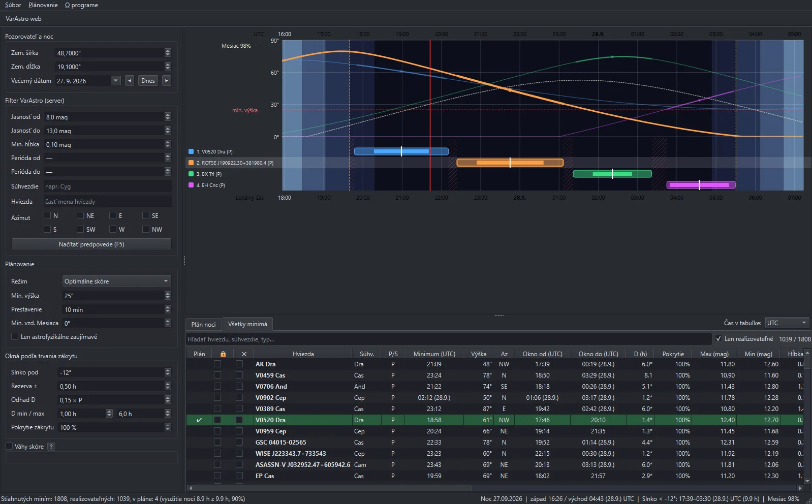Open the Súbor menu

point(13,5)
